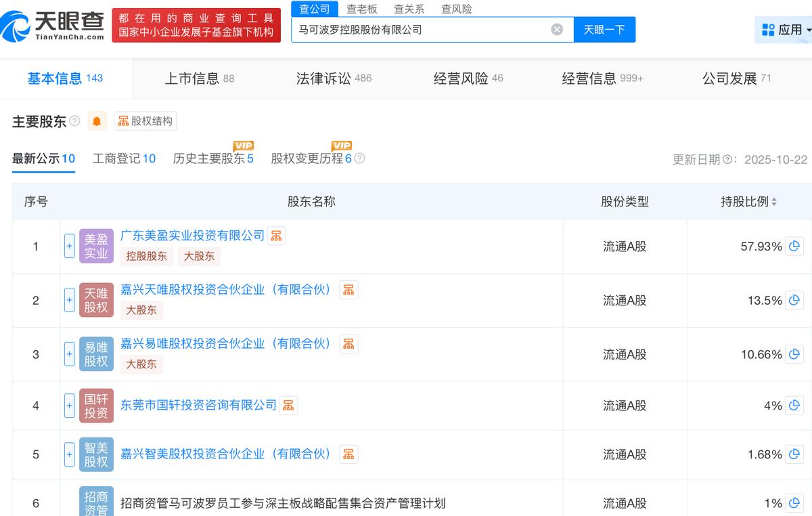Expand row 5 智美股权 with plus button
The height and width of the screenshot is (516, 812).
[69, 454]
